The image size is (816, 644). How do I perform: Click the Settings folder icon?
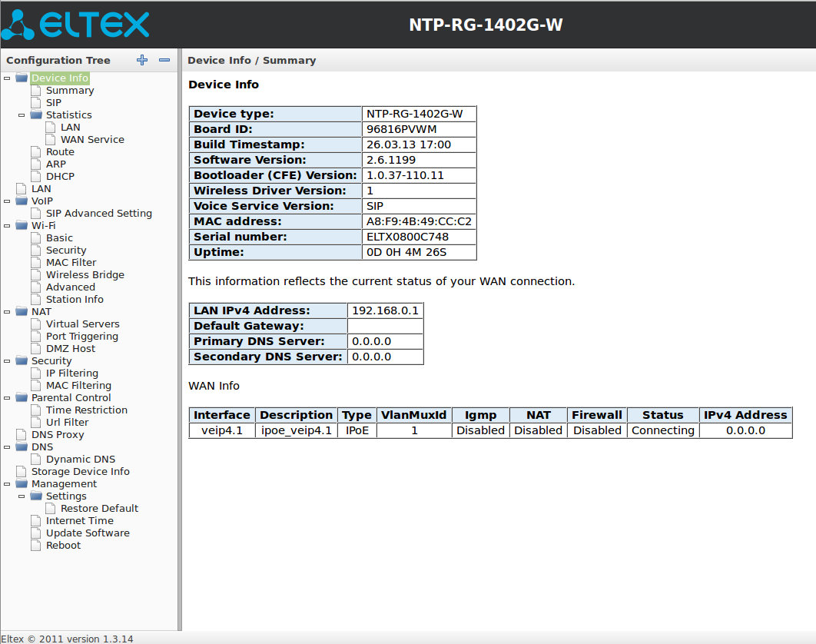[x=36, y=496]
